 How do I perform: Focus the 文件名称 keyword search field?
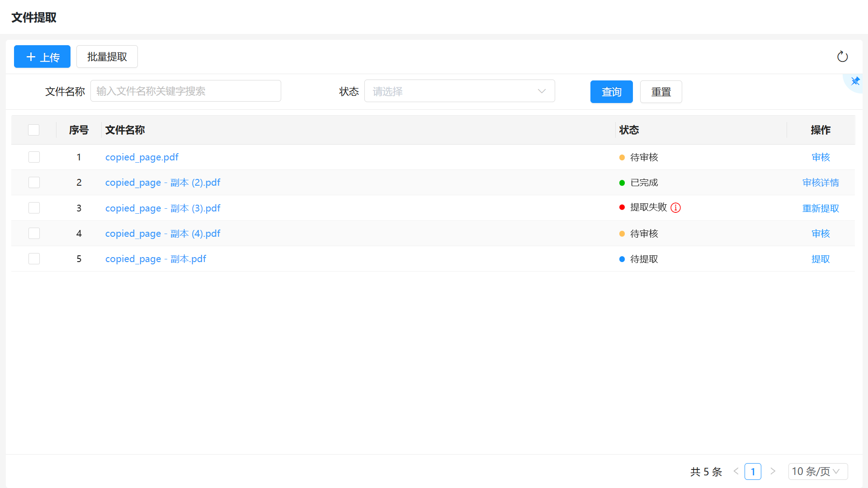[x=185, y=91]
